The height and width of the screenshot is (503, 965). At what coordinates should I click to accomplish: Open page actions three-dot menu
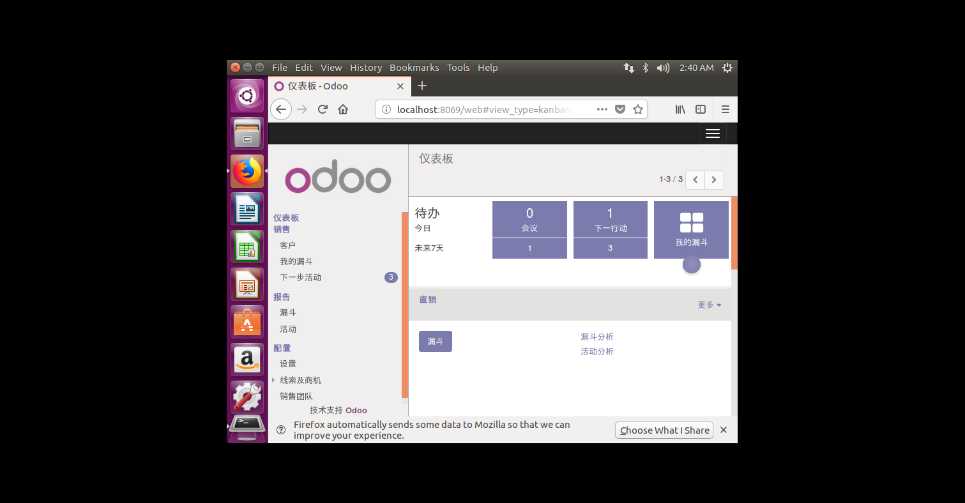[602, 109]
